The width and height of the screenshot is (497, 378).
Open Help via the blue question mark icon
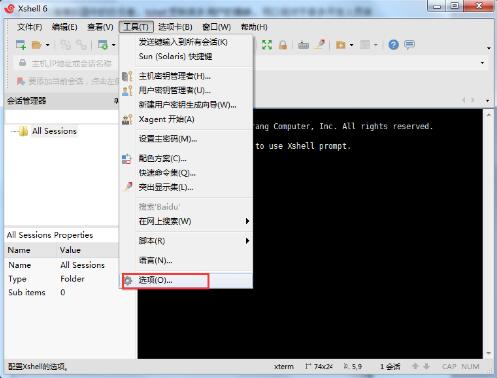[393, 45]
